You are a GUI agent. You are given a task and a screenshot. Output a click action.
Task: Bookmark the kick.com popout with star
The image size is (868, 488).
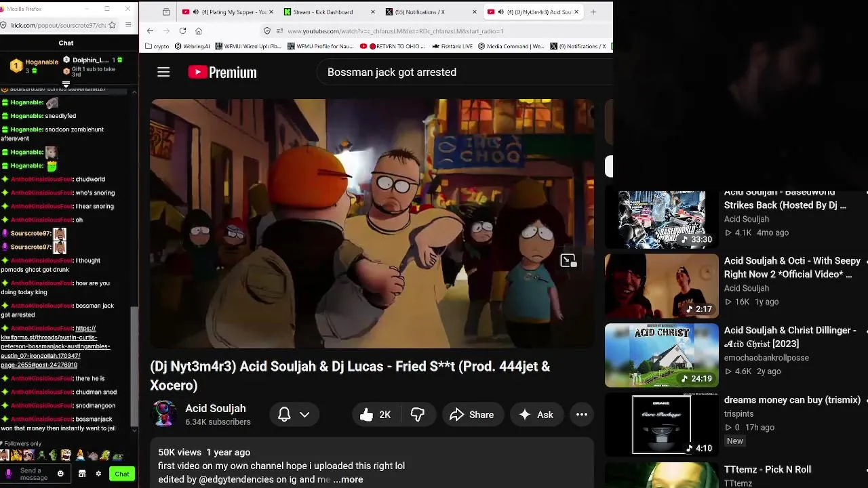click(x=112, y=25)
